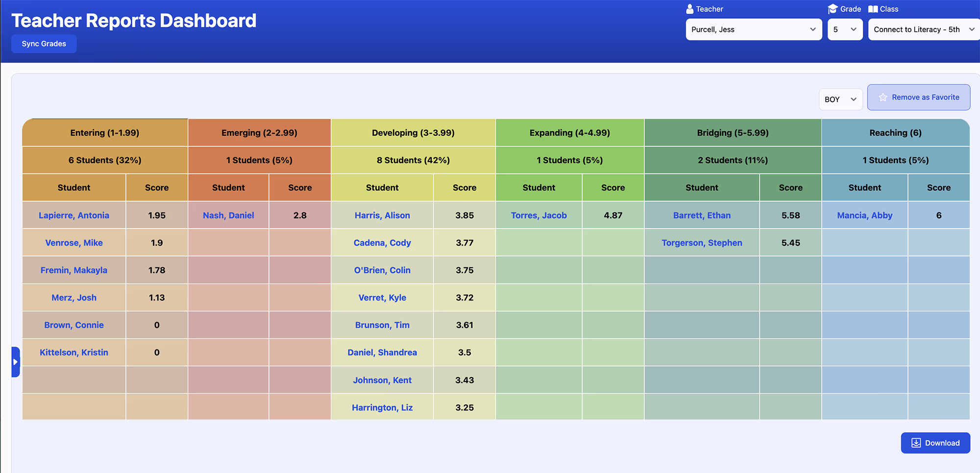Open student Brunson, Tim
This screenshot has height=473, width=980.
click(382, 325)
